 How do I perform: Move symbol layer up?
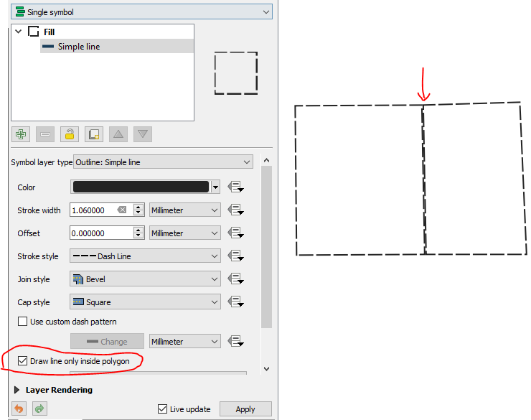point(118,134)
